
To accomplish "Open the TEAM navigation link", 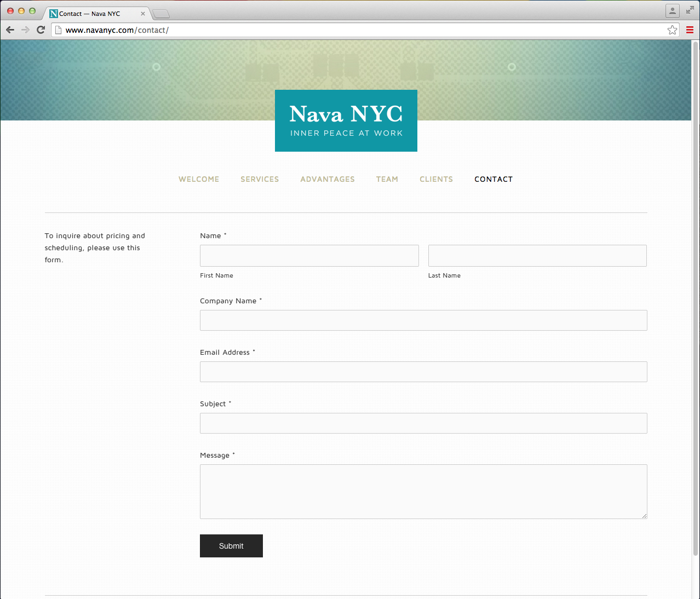I will (387, 179).
